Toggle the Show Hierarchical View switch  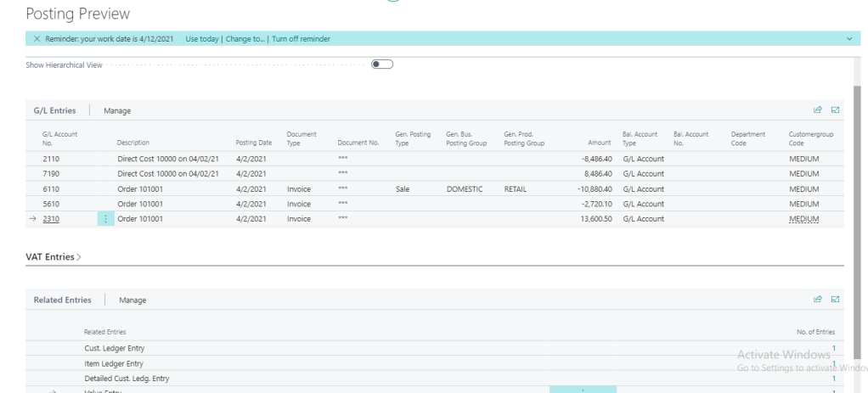382,65
